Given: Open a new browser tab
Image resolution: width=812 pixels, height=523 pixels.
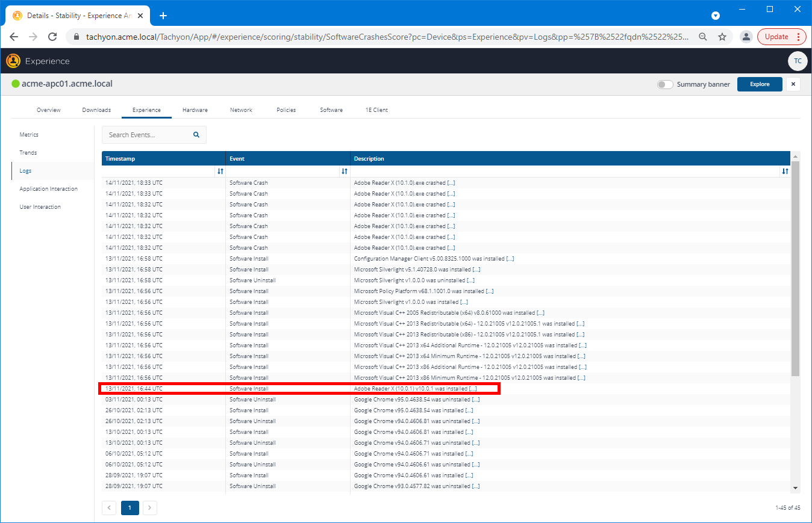Looking at the screenshot, I should (163, 16).
